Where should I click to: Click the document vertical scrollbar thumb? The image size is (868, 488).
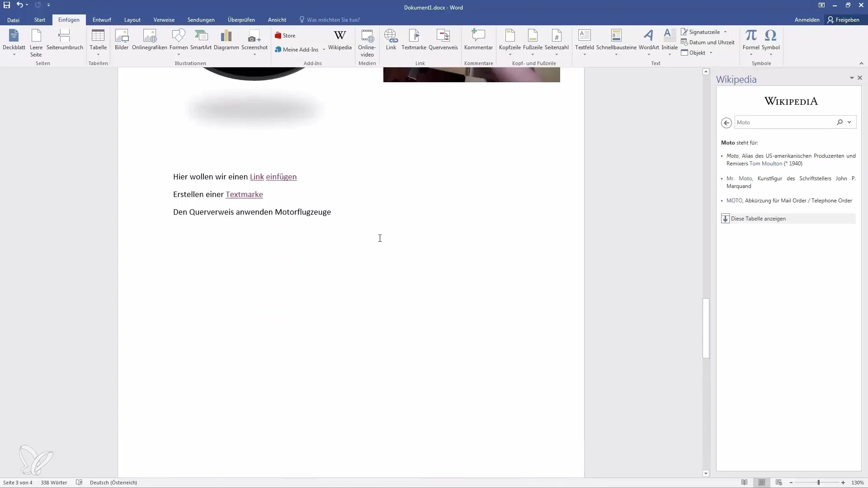click(x=706, y=328)
